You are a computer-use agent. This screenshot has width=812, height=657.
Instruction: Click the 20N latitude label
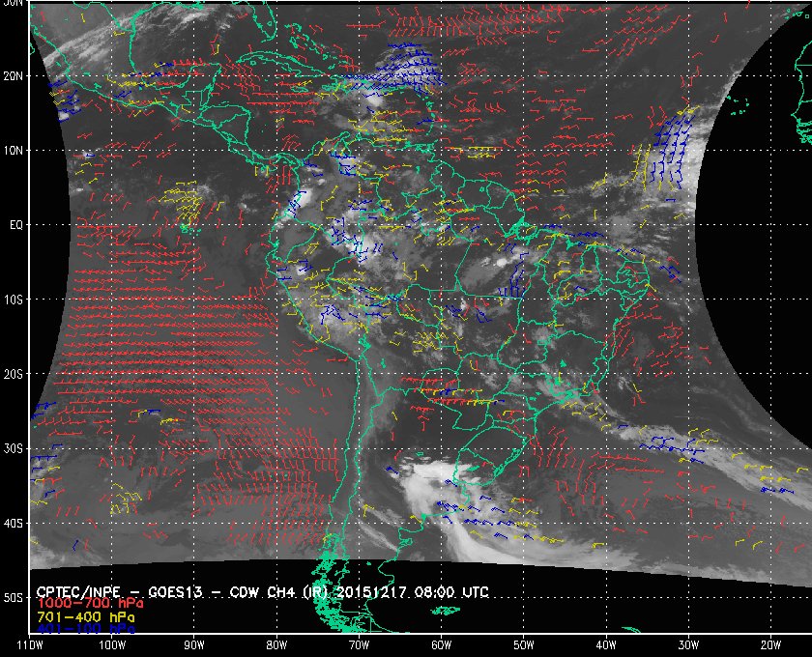click(13, 76)
